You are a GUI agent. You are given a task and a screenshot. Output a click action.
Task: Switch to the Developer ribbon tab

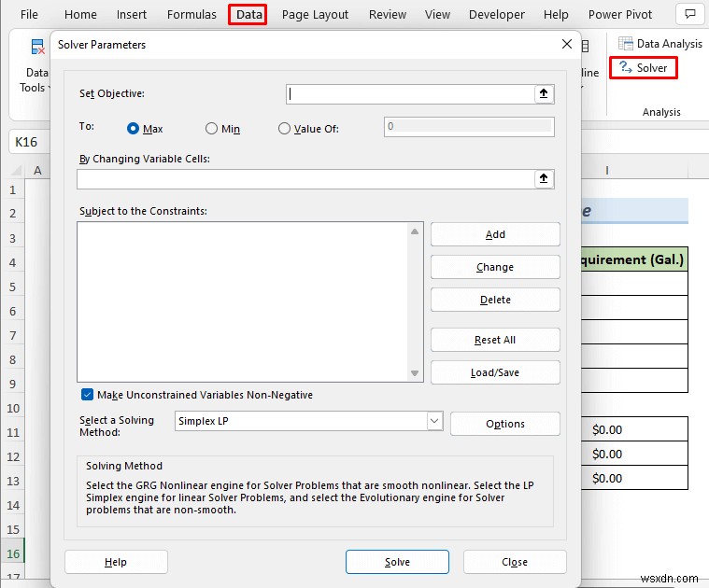(496, 14)
